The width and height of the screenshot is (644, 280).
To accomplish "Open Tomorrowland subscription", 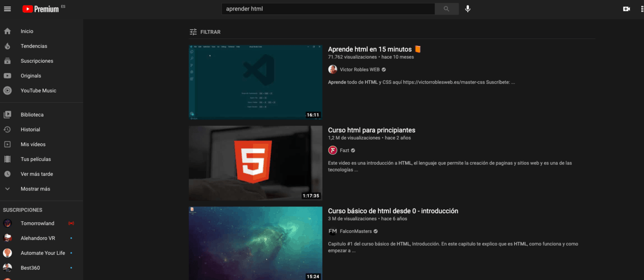I will pos(41,223).
